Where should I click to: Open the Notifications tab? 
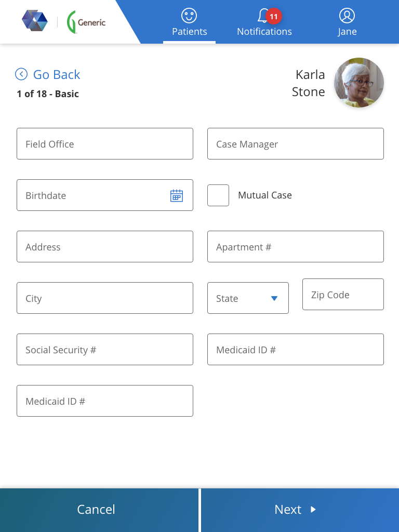pyautogui.click(x=264, y=22)
